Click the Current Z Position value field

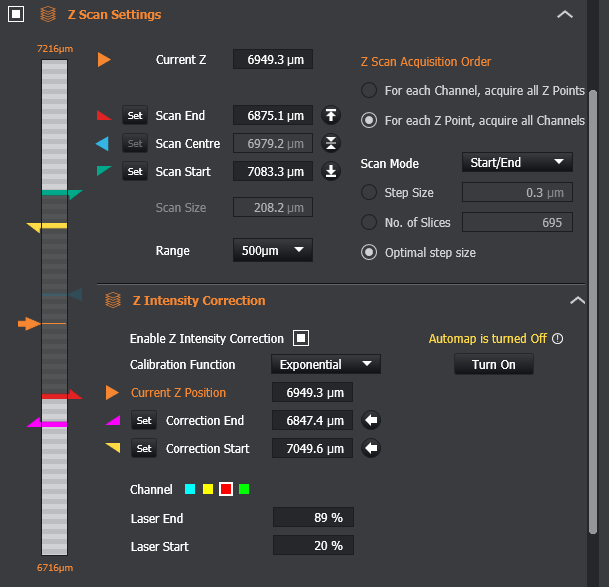coord(313,392)
